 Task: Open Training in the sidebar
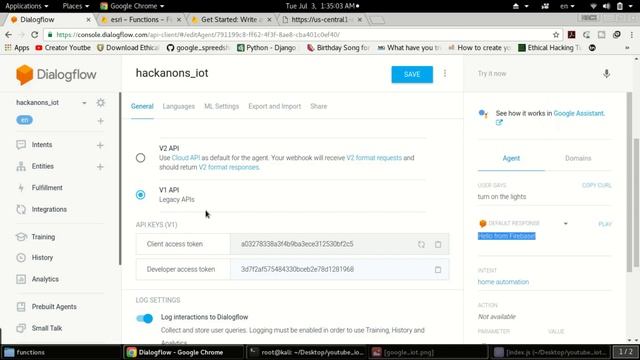coord(43,237)
